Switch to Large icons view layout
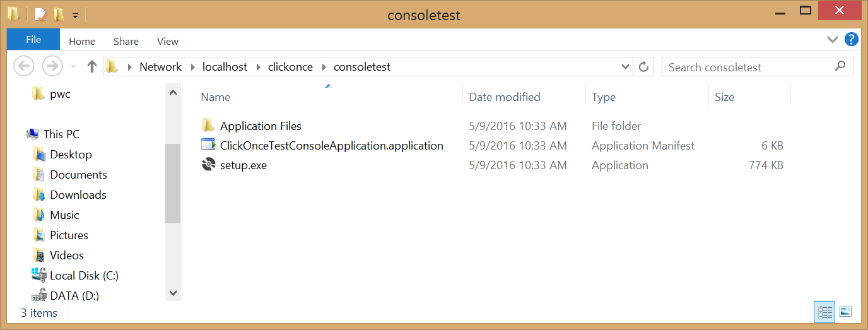868x330 pixels. pyautogui.click(x=845, y=312)
